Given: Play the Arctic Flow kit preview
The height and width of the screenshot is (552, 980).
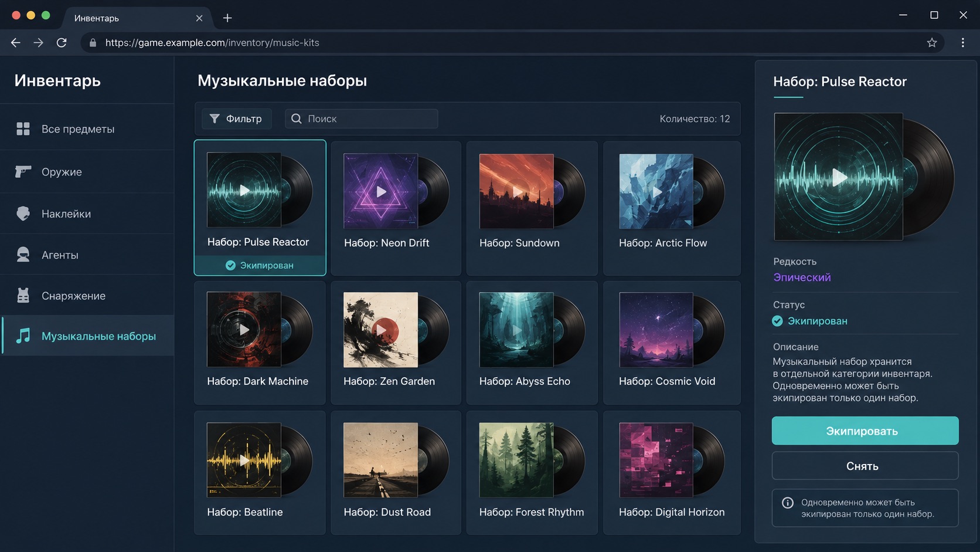Looking at the screenshot, I should [656, 191].
